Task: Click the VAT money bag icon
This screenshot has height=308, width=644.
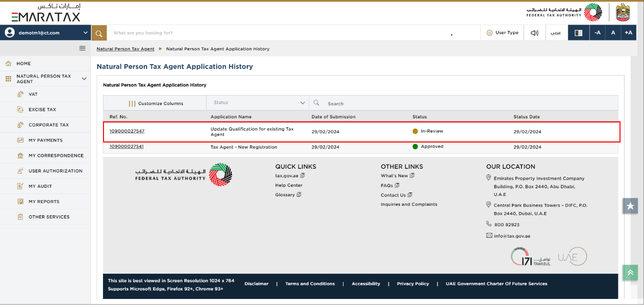Action: [x=20, y=94]
